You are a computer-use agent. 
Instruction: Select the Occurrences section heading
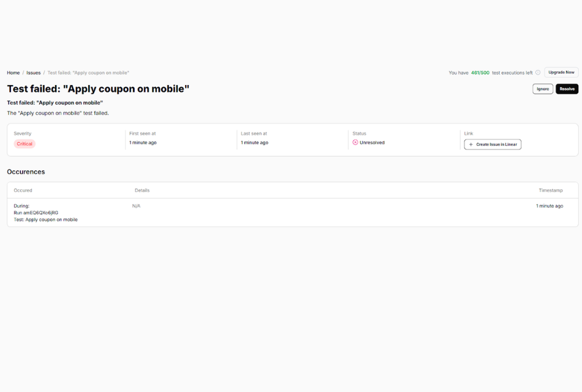click(26, 171)
